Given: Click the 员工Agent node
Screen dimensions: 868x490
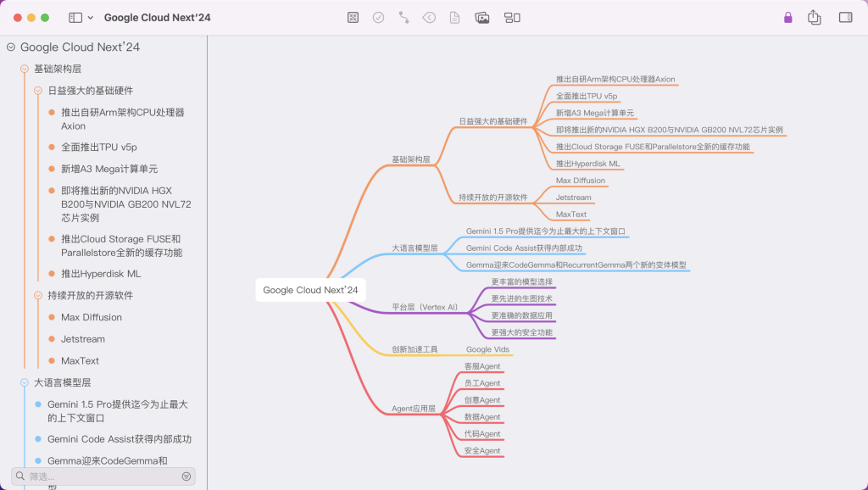Looking at the screenshot, I should (x=482, y=383).
